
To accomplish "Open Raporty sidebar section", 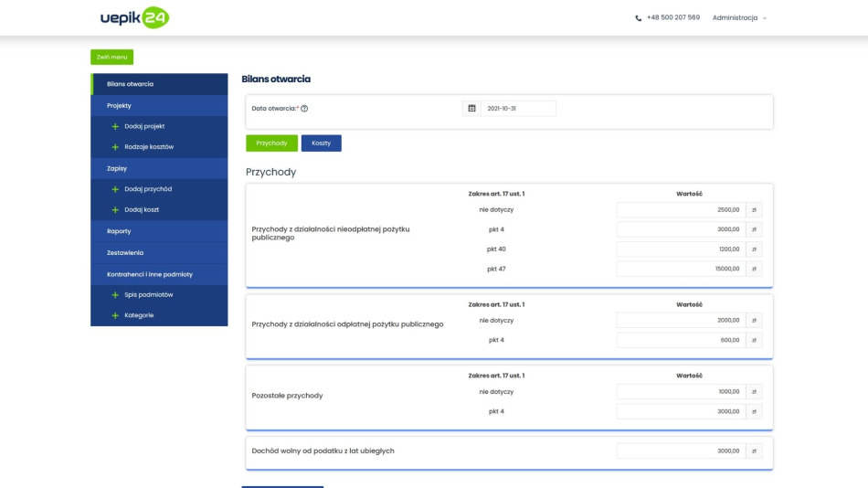I will (159, 231).
